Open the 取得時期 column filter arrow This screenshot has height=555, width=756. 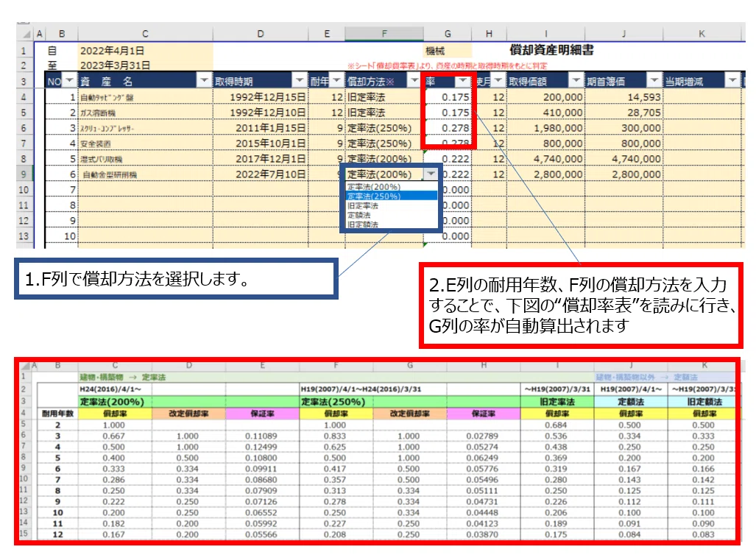[300, 80]
